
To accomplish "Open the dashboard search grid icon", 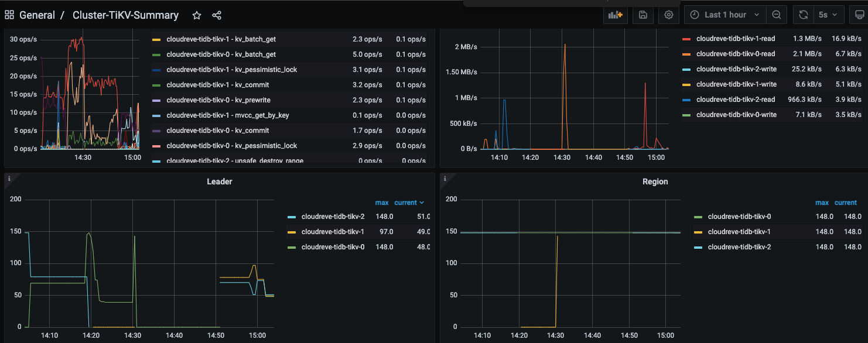I will [x=9, y=15].
